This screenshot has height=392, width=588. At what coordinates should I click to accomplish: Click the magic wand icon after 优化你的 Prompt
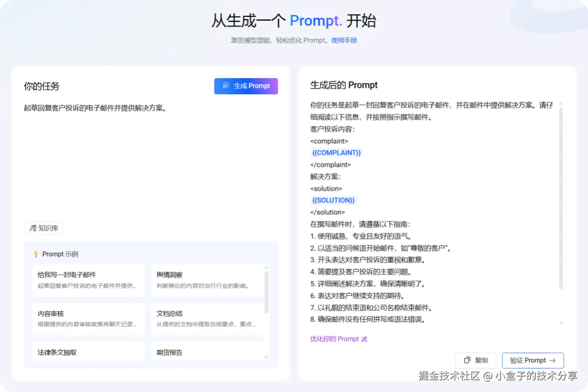pyautogui.click(x=364, y=339)
